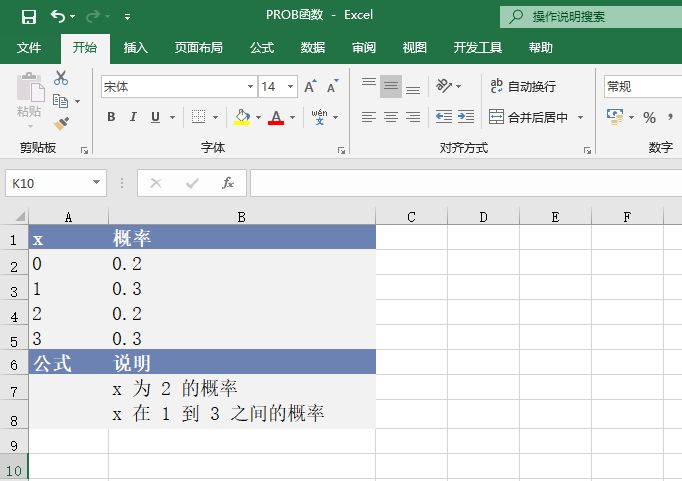
Task: Click the Undo arrow icon
Action: (58, 16)
